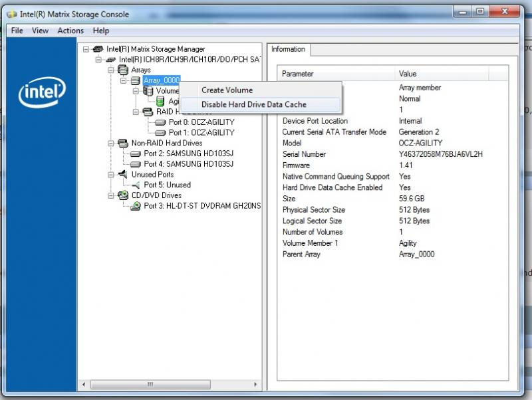Viewport: 532px width, 400px height.
Task: Click the Non-RAID Hard Drives icon
Action: pos(123,143)
